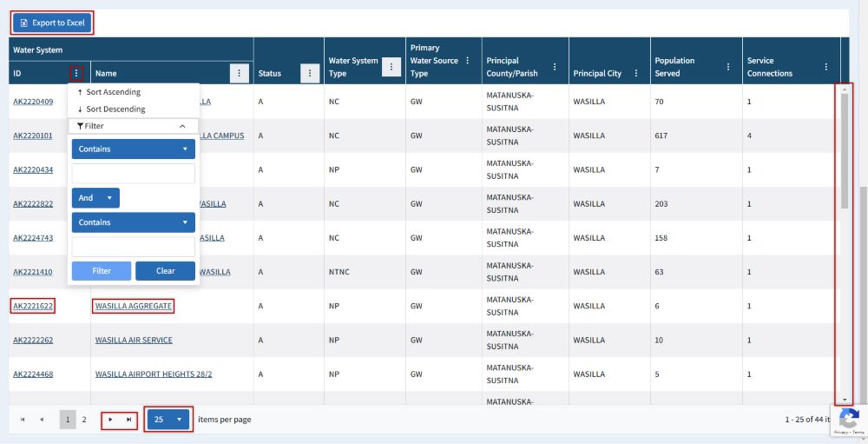Go to the next page arrow

click(110, 420)
